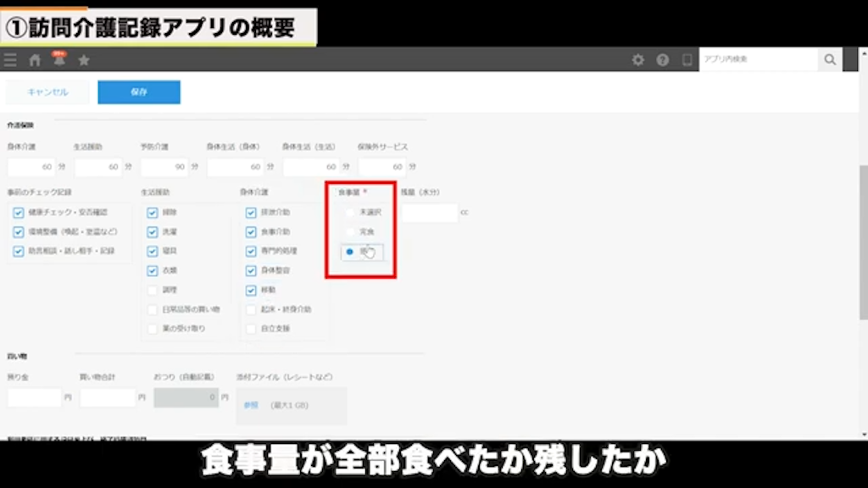The height and width of the screenshot is (488, 868).
Task: Click the 保存 save button
Action: pyautogui.click(x=139, y=91)
